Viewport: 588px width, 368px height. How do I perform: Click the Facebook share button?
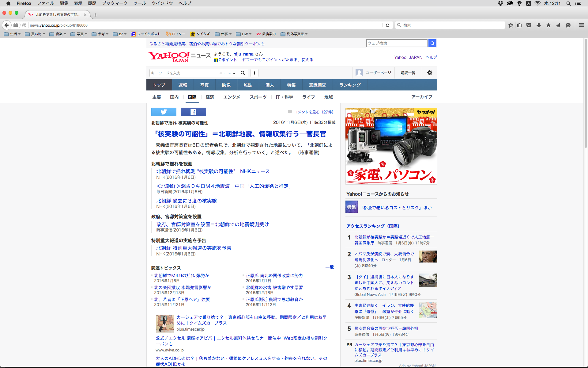point(193,112)
